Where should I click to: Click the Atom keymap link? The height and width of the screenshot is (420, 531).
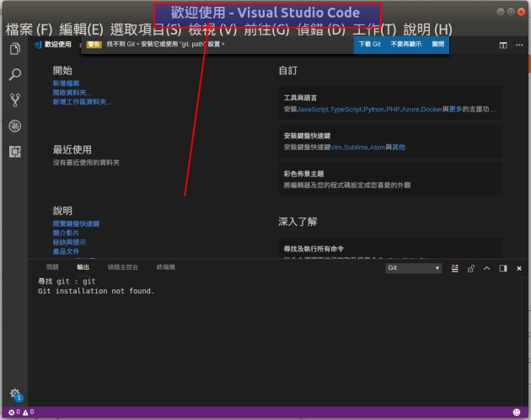point(378,148)
